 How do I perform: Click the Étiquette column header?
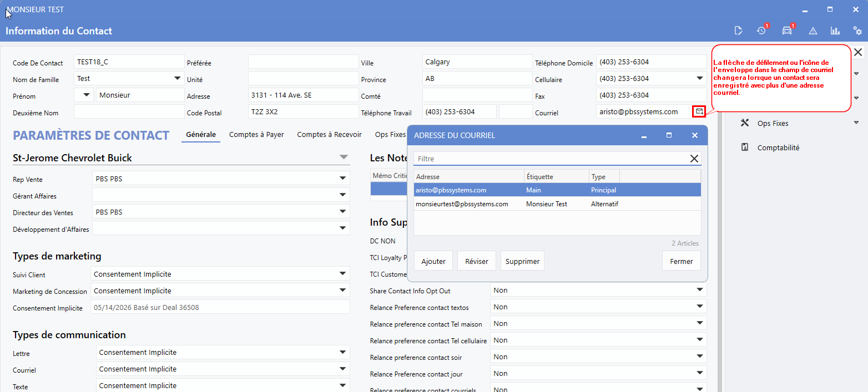(x=556, y=176)
